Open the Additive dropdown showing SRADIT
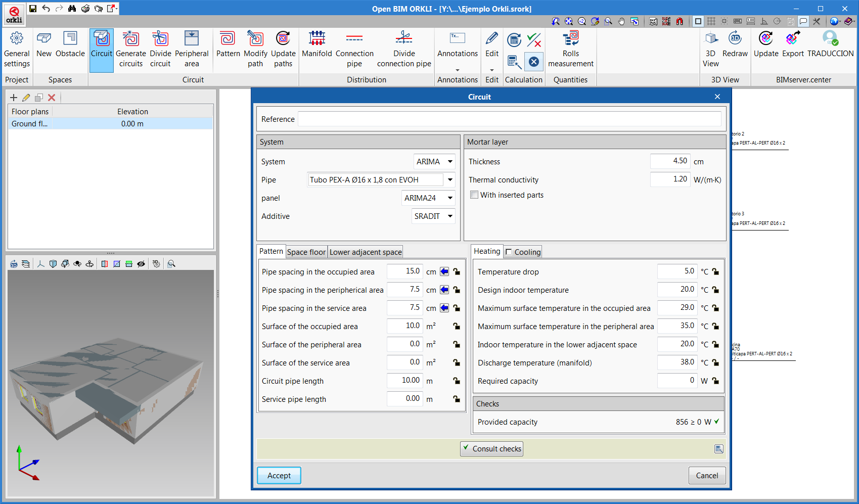 click(433, 216)
